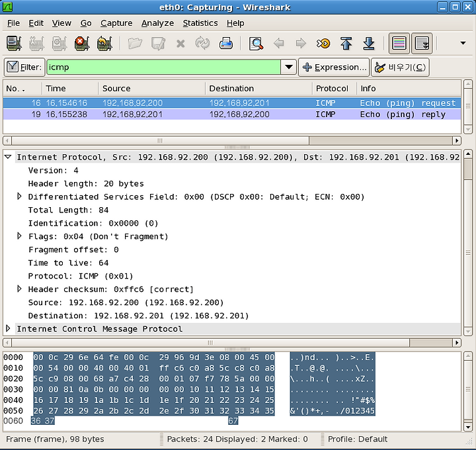This screenshot has height=450, width=476.
Task: Toggle auto scroll in live capture
Action: click(x=422, y=44)
